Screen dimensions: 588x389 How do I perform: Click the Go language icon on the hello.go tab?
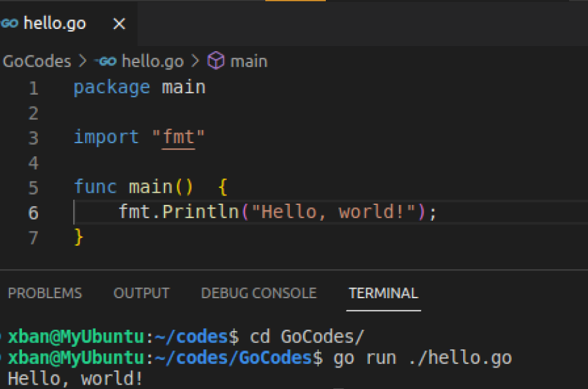pos(9,23)
